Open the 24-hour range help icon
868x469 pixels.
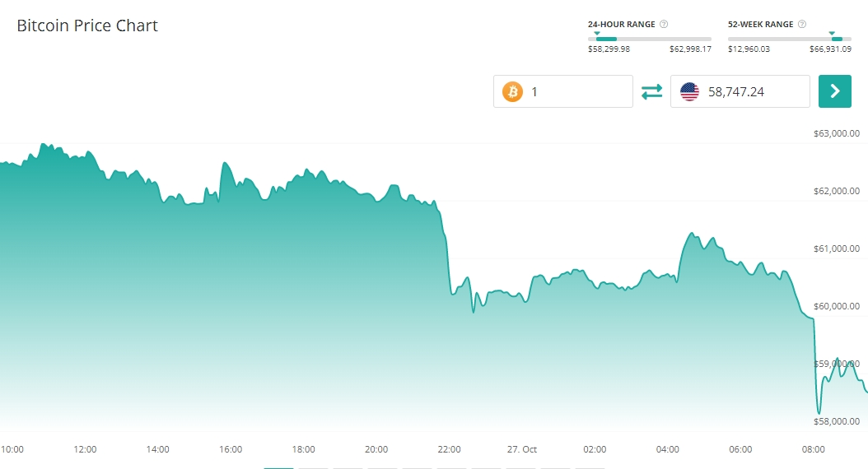coord(664,25)
